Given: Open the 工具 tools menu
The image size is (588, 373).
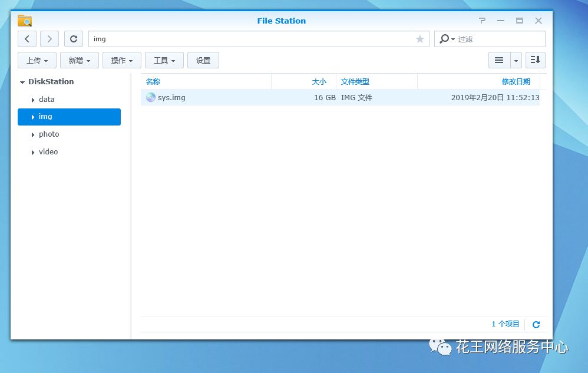Looking at the screenshot, I should [x=164, y=60].
